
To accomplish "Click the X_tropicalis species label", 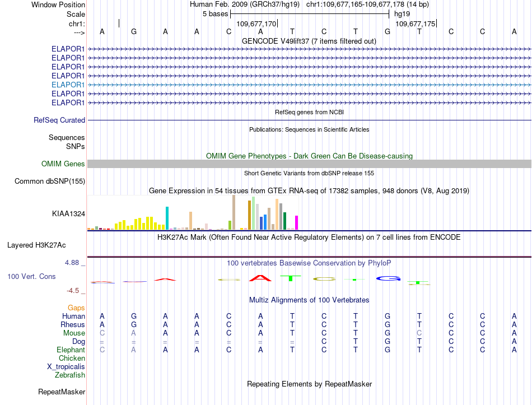I will pyautogui.click(x=66, y=367).
